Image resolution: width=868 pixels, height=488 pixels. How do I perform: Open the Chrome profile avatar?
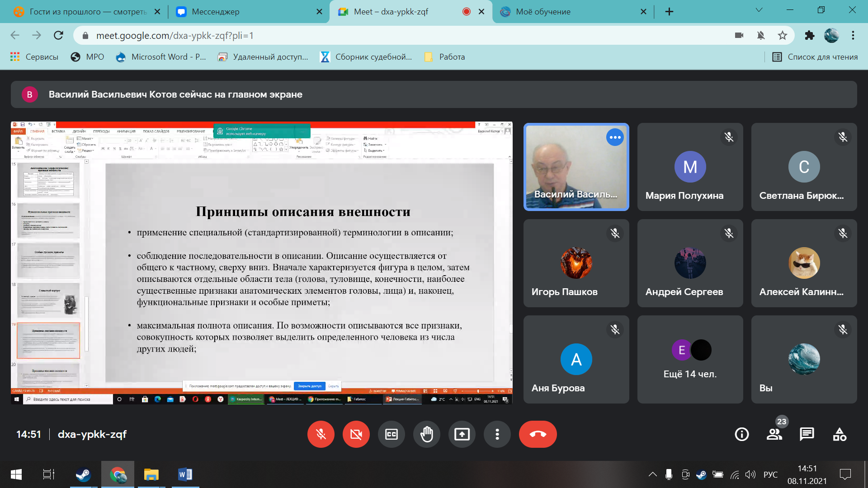[x=831, y=35]
